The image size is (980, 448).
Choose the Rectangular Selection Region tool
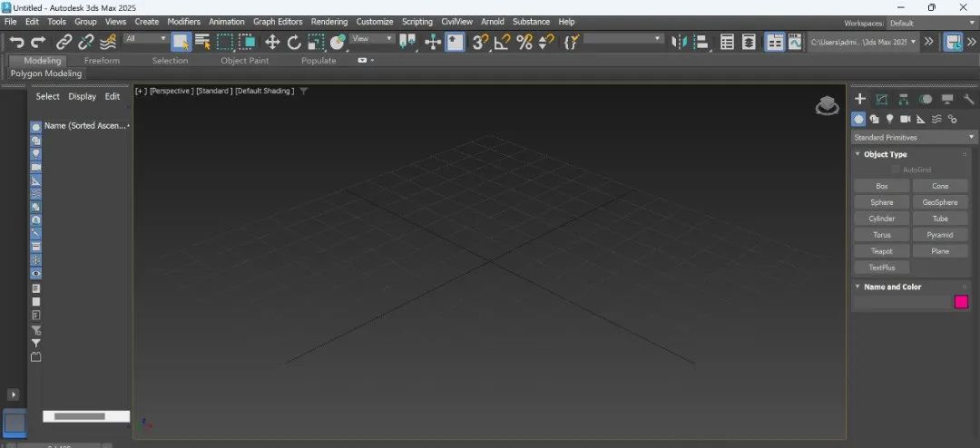coord(224,43)
